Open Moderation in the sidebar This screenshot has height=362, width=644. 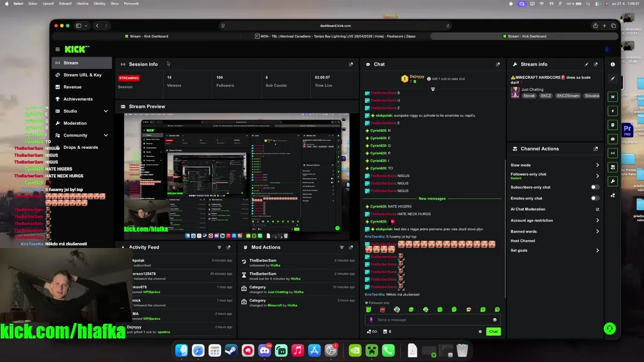(82, 123)
